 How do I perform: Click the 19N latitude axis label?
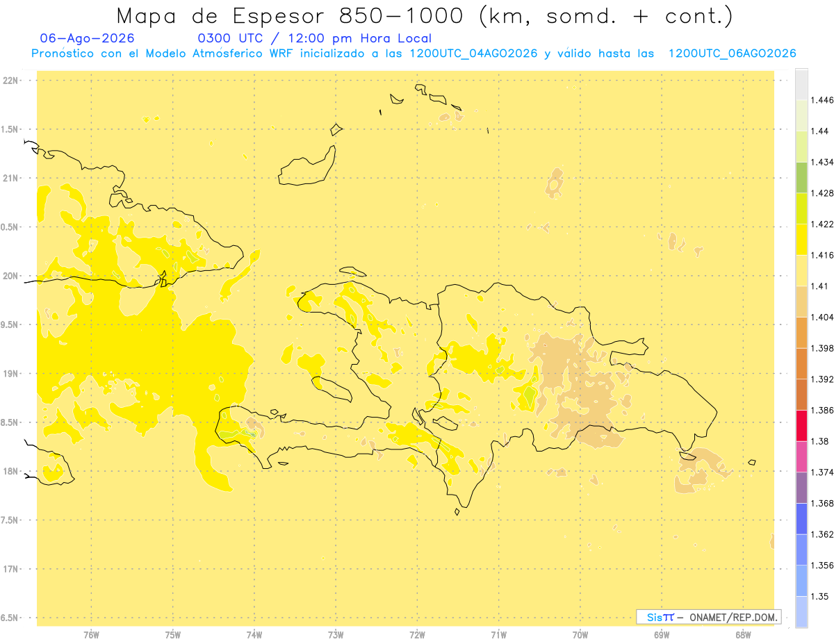coord(11,374)
